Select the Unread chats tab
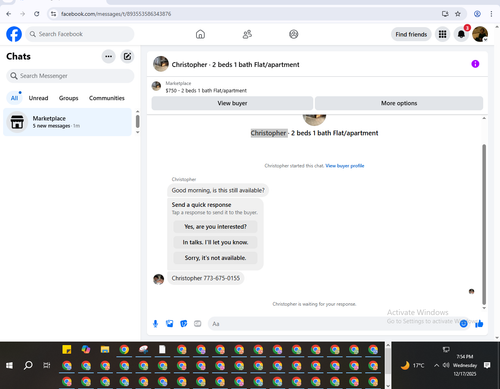Viewport: 500px width, 389px height. 38,98
